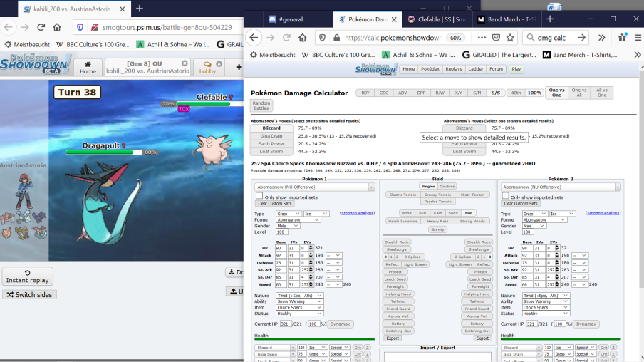The image size is (644, 362).
Task: Click the Pokémon 1 Level input field
Action: (x=282, y=232)
